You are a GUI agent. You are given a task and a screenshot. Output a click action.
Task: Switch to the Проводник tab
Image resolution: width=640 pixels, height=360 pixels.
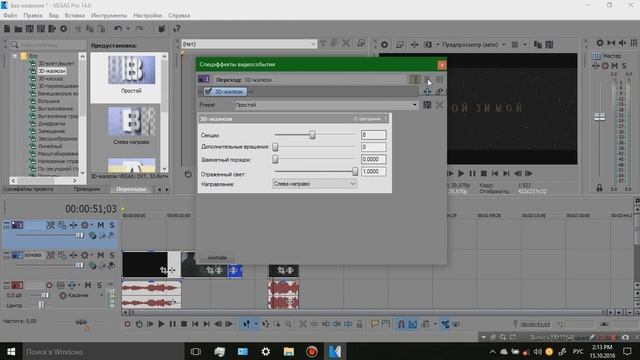pos(87,189)
